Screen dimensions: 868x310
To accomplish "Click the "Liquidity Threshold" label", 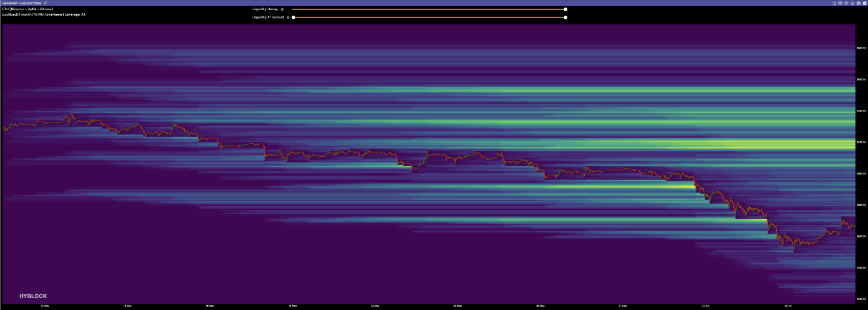I will (268, 17).
